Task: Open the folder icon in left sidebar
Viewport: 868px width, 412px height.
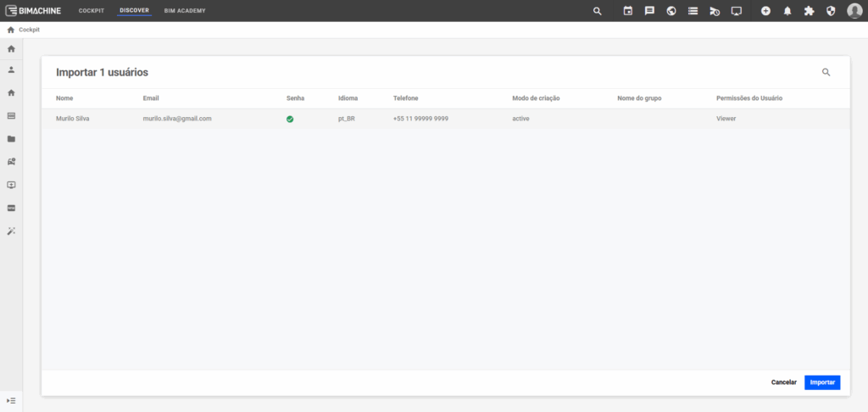Action: (x=11, y=138)
